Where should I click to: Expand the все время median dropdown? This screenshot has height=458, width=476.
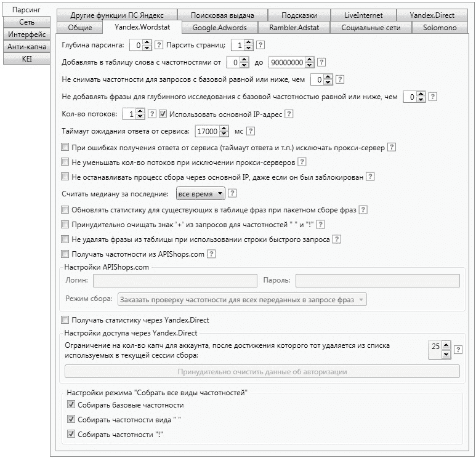click(201, 194)
